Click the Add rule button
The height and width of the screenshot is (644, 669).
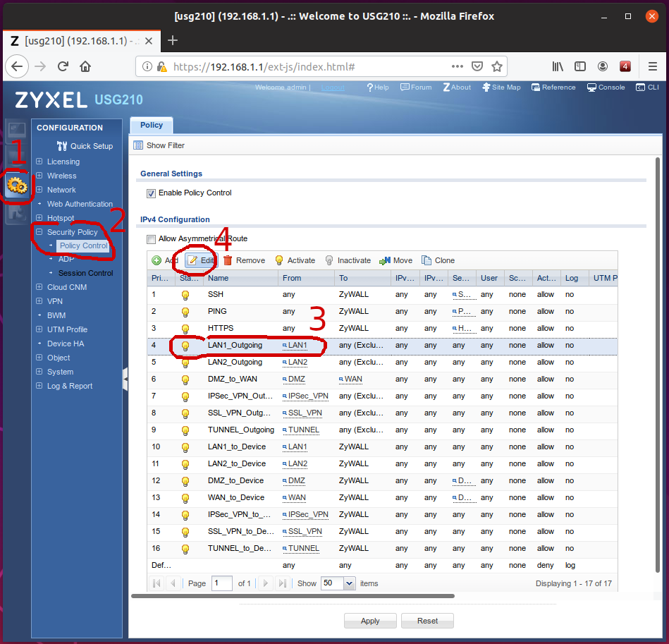pyautogui.click(x=165, y=260)
